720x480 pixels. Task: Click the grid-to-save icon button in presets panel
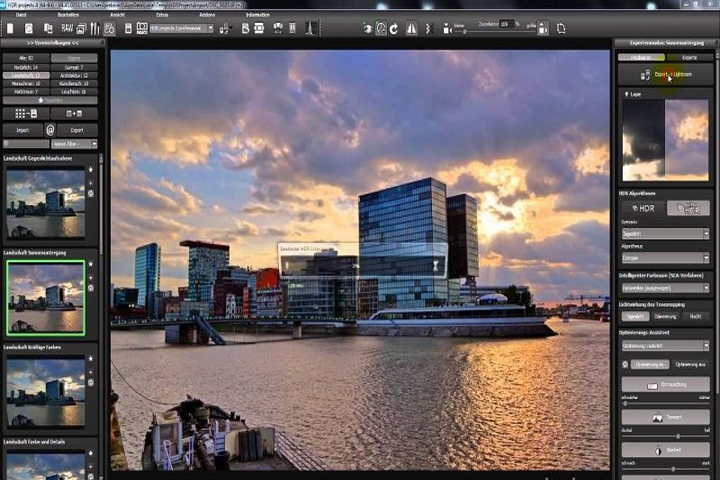click(26, 113)
